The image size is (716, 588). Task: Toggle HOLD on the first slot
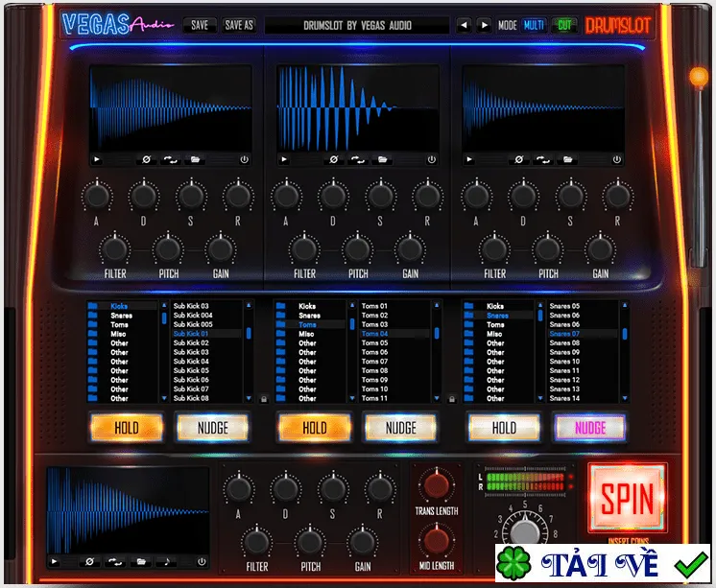coord(127,428)
